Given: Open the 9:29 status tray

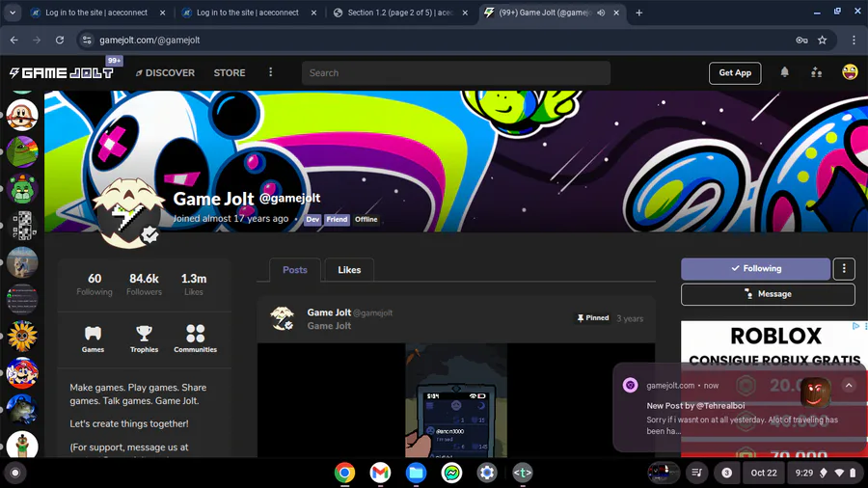Looking at the screenshot, I should pos(825,473).
